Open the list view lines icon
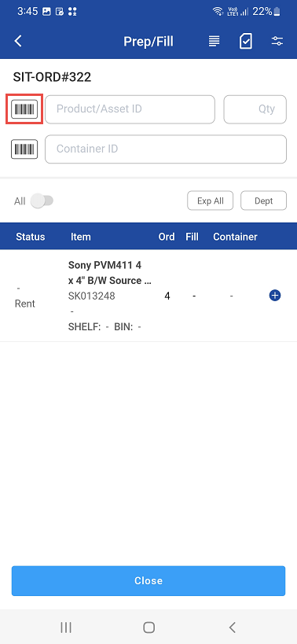 tap(214, 41)
